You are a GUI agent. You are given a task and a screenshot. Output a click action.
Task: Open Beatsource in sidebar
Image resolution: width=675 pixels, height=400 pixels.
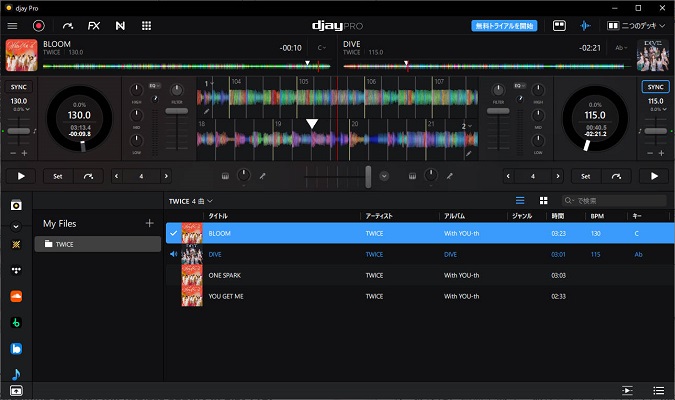[x=16, y=348]
